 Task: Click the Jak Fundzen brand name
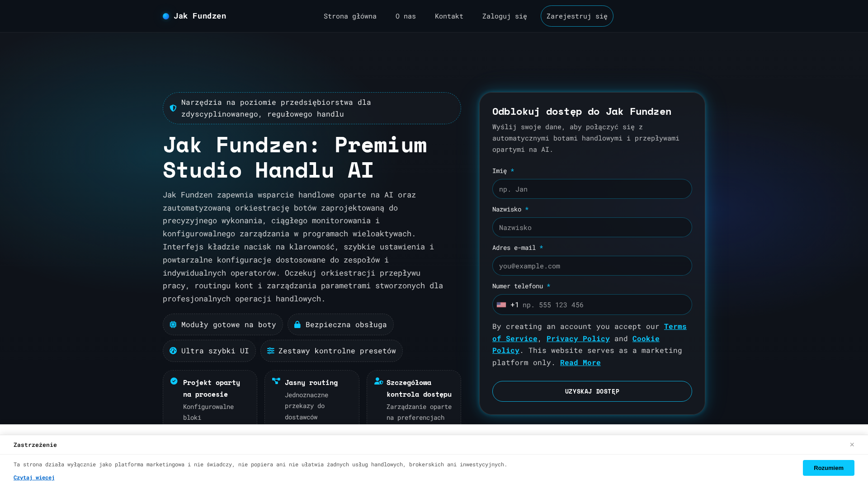click(x=200, y=16)
